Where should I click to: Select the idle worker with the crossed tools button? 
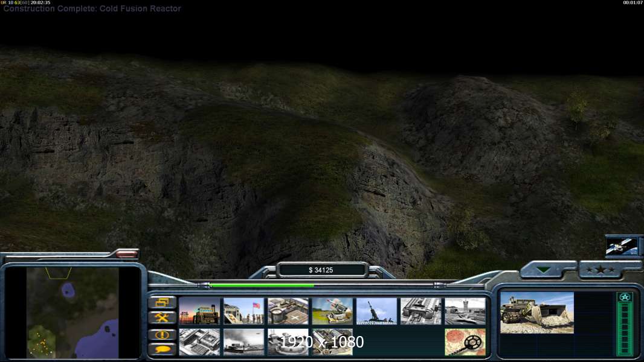pyautogui.click(x=163, y=317)
